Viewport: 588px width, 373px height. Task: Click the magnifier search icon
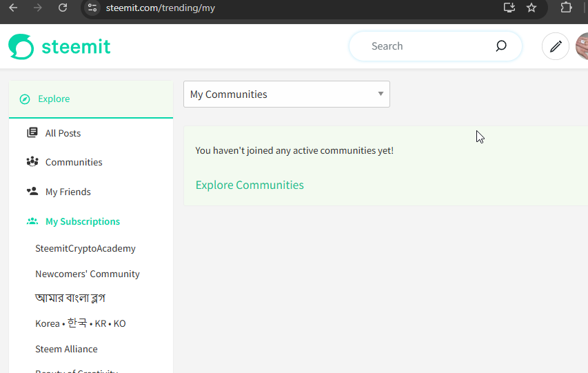(x=501, y=46)
